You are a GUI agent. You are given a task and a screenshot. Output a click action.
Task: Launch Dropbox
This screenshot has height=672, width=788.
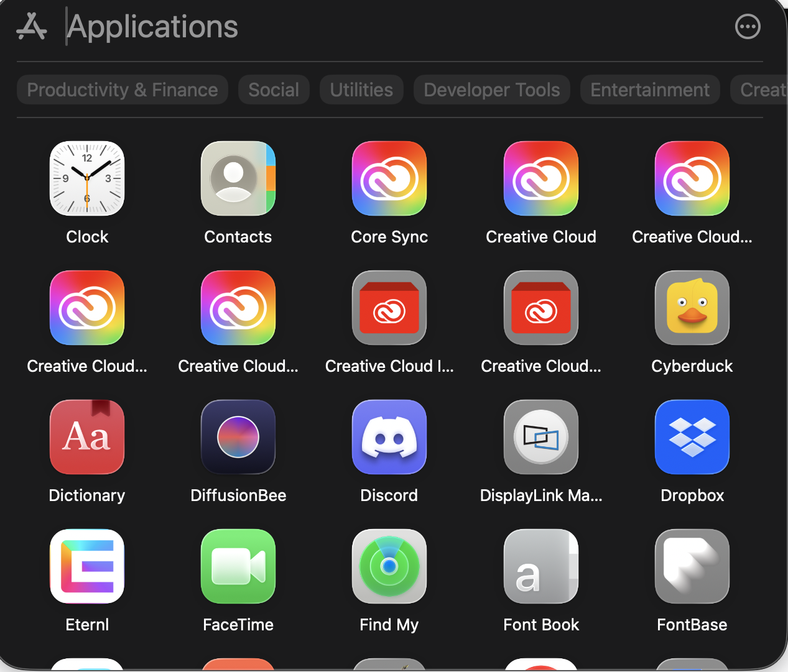(692, 437)
